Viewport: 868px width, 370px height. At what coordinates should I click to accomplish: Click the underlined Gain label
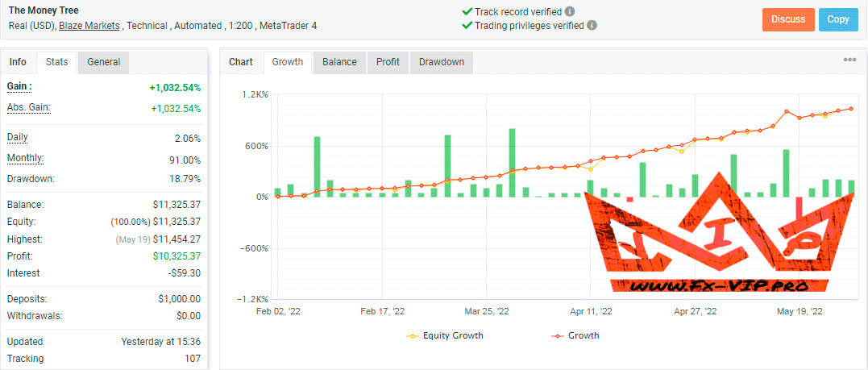coord(19,86)
